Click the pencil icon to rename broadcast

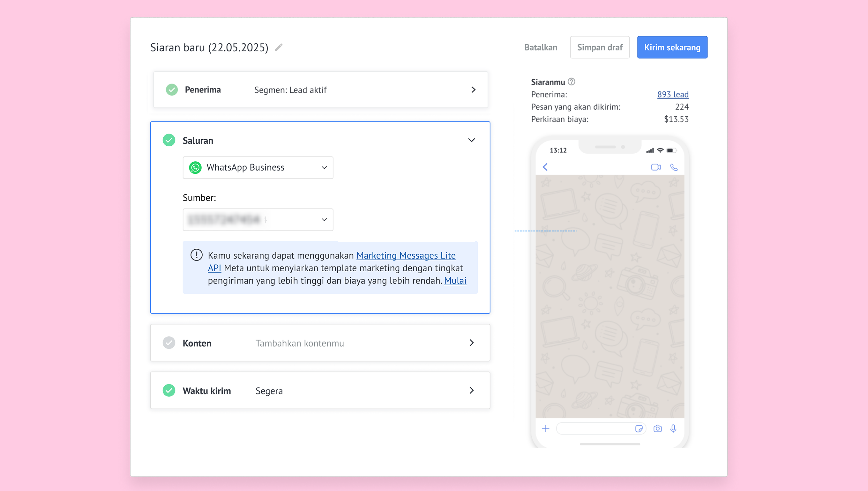click(279, 47)
